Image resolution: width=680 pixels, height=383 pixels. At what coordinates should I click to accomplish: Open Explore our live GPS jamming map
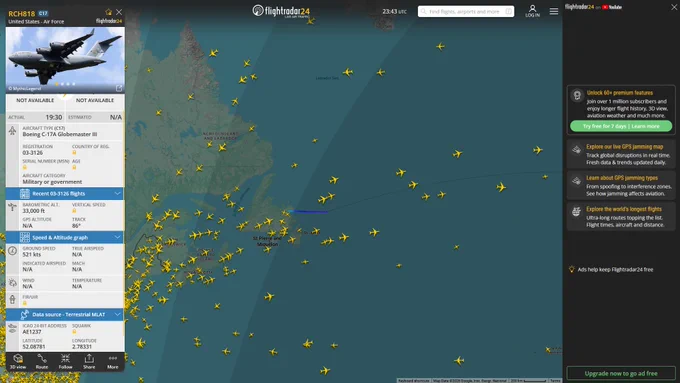point(621,154)
